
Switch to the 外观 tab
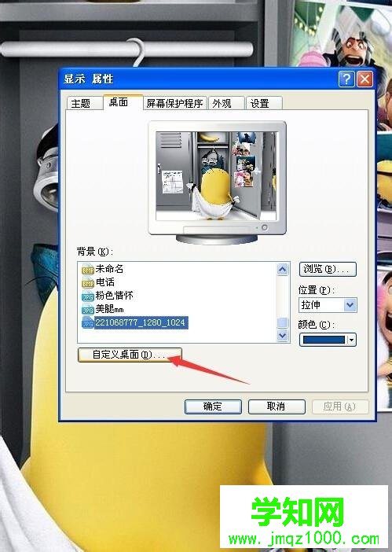(226, 104)
